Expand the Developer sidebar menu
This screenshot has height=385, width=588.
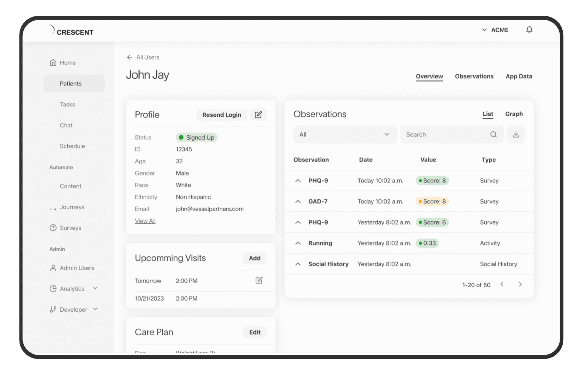(x=95, y=309)
